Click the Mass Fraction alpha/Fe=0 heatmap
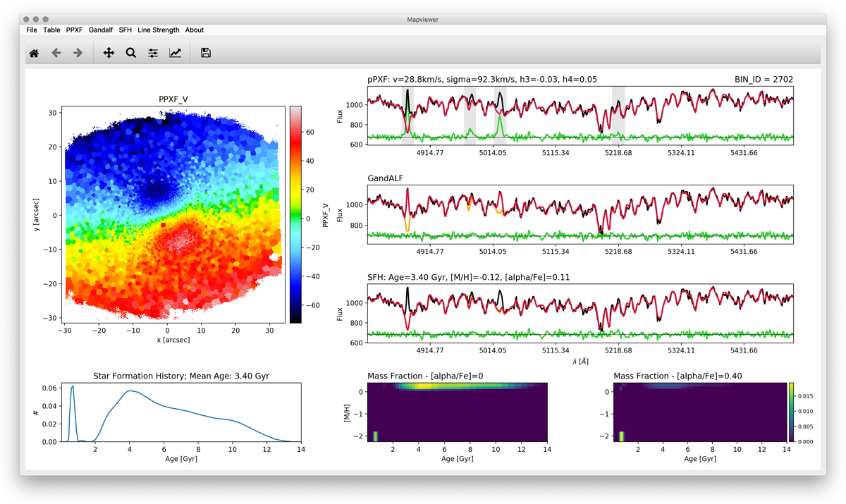The image size is (846, 504). (456, 412)
